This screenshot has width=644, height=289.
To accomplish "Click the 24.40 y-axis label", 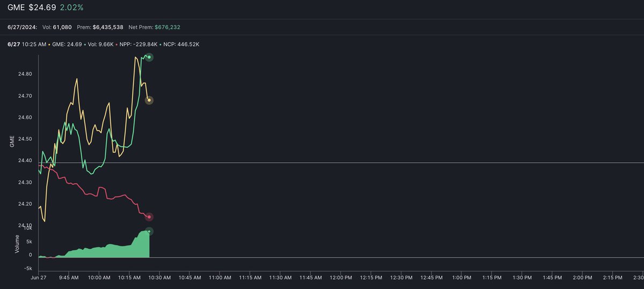I will [25, 161].
